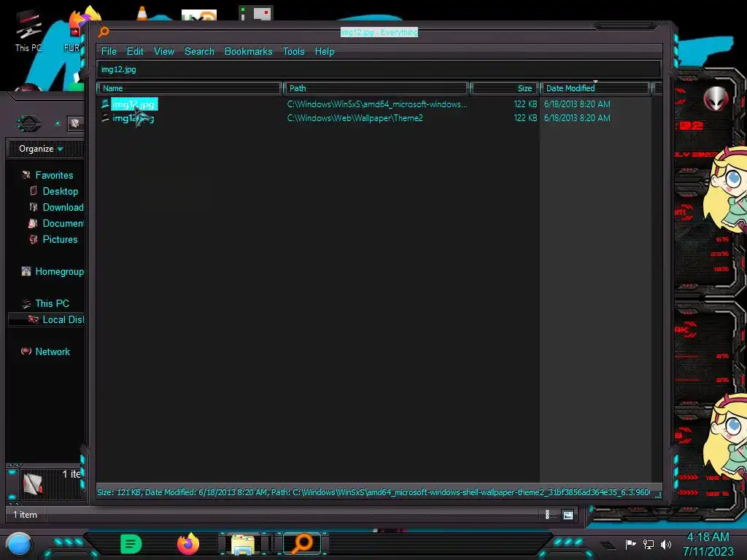Open the Tools menu in Everything
Image resolution: width=747 pixels, height=560 pixels.
click(x=293, y=52)
